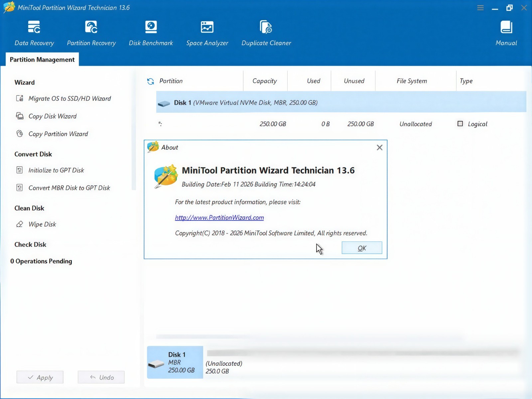Open the Manual book icon
The height and width of the screenshot is (399, 532).
(506, 27)
